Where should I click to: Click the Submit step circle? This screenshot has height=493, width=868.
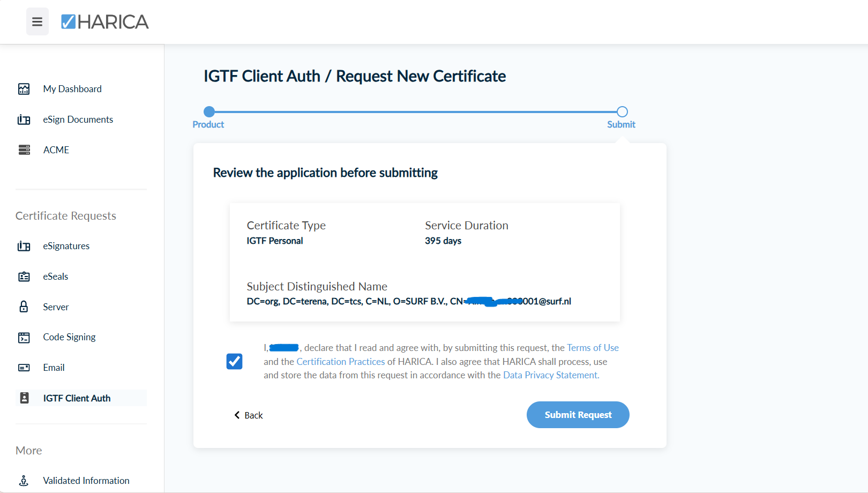(622, 111)
